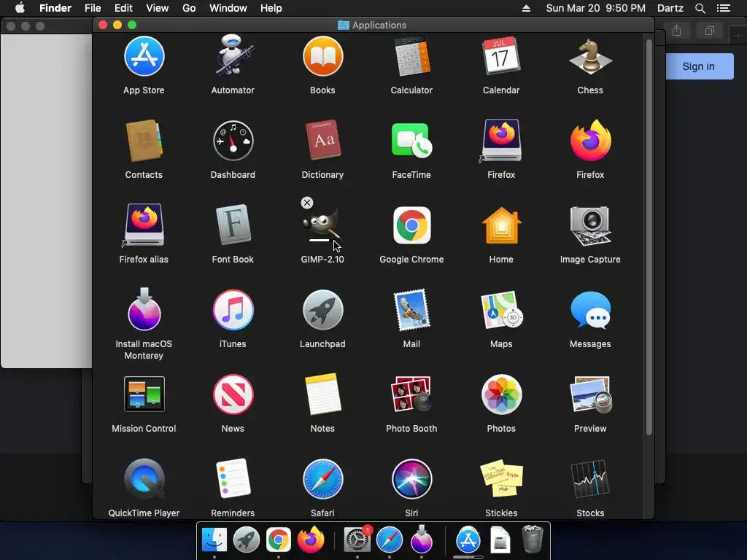Click the tab overview button in background window
The width and height of the screenshot is (747, 560).
pos(710,31)
